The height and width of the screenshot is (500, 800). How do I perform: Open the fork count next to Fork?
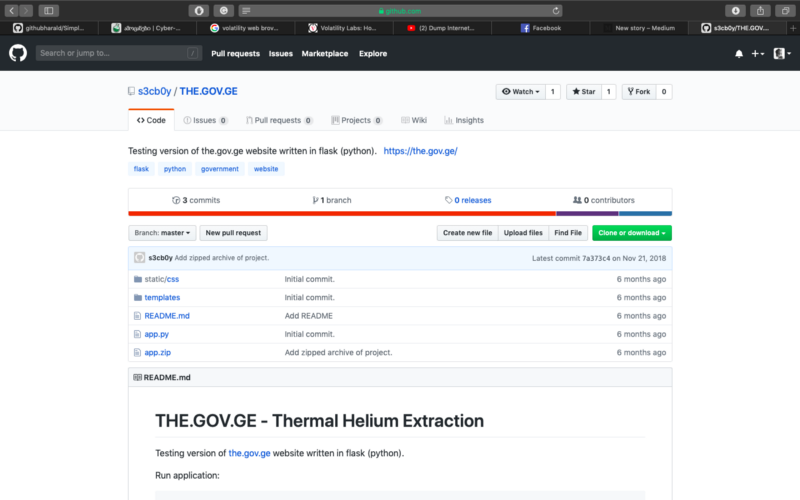click(664, 92)
